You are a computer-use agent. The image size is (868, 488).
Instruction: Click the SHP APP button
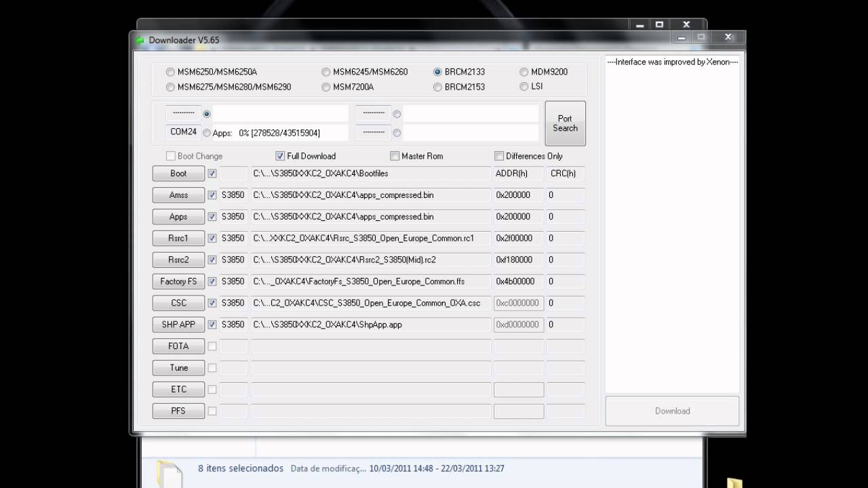pos(178,325)
